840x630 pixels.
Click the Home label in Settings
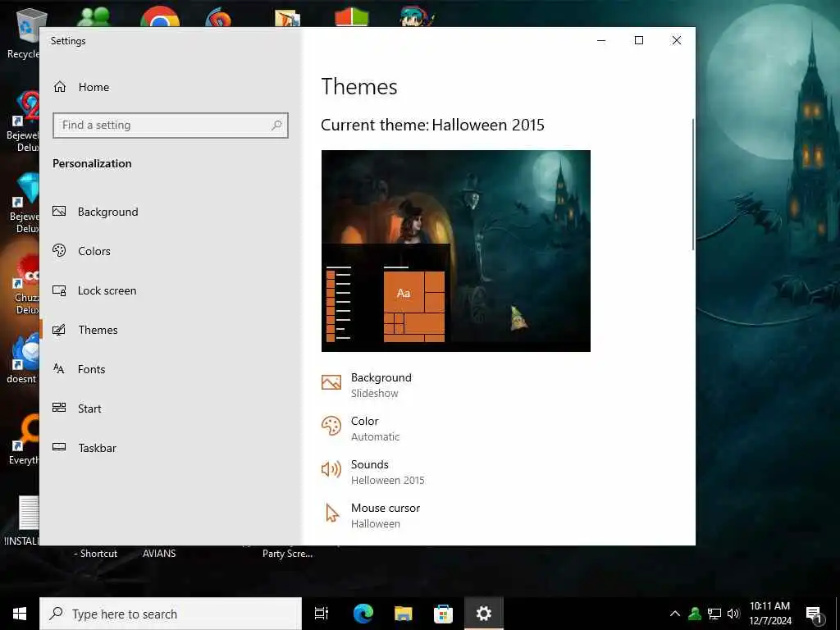point(94,87)
